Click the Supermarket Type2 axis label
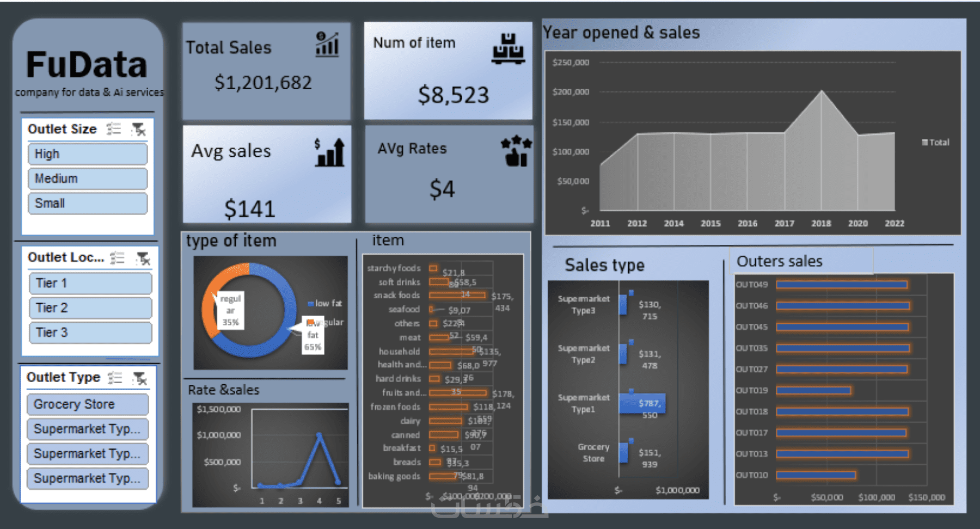Viewport: 980px width, 529px height. click(584, 354)
